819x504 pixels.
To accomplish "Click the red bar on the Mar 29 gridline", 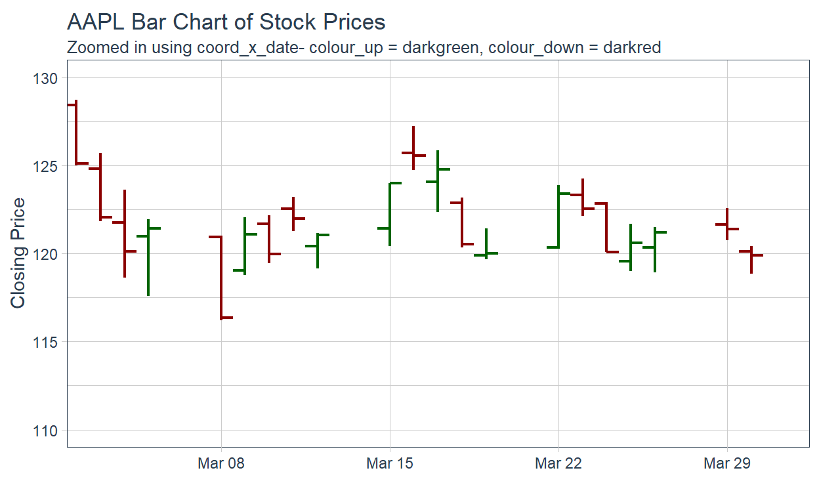I will pyautogui.click(x=727, y=224).
